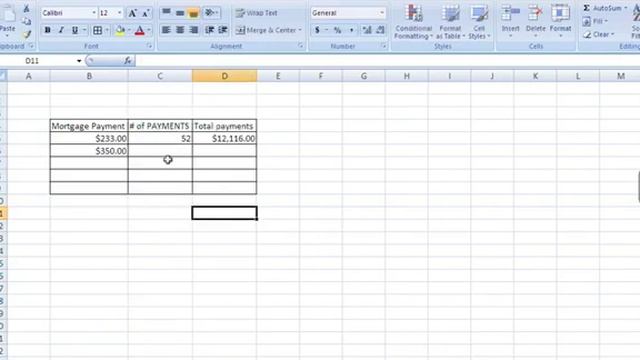This screenshot has height=360, width=640.
Task: Apply yellow Fill Color bucket
Action: coord(120,30)
